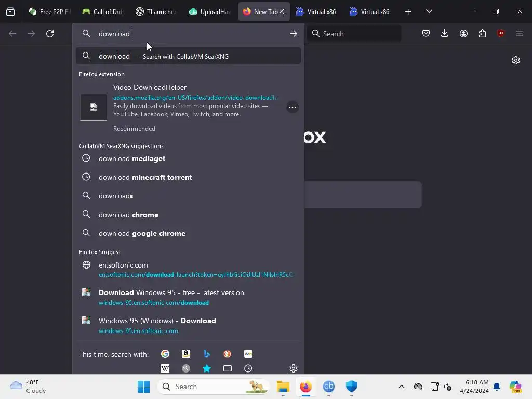Search only in History (clock icon)
Screen dimensions: 532x399
click(248, 368)
